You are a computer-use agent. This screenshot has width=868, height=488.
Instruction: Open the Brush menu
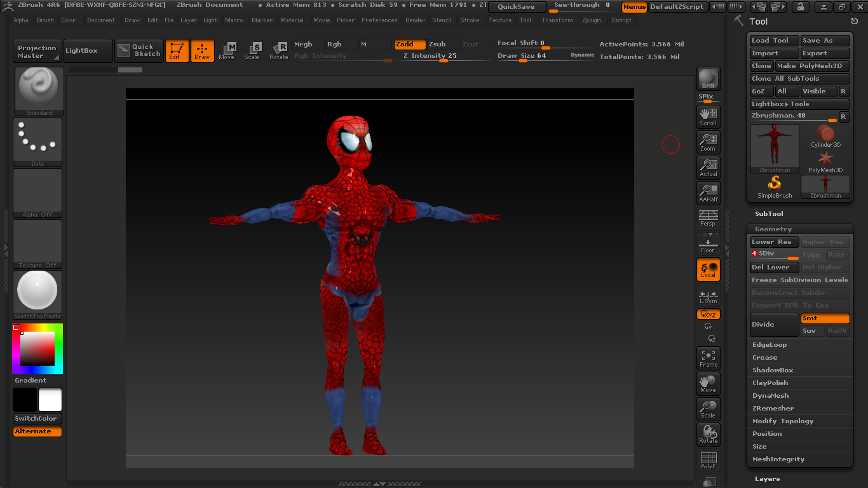(x=45, y=20)
